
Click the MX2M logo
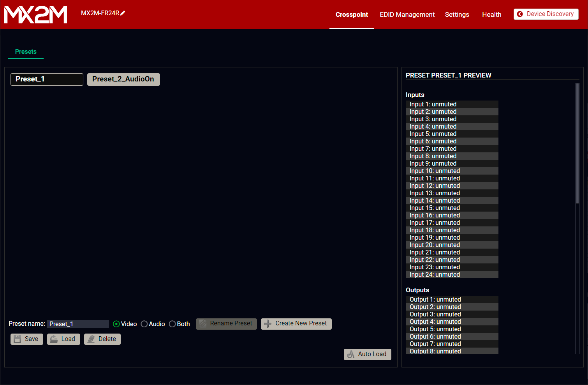click(x=35, y=14)
